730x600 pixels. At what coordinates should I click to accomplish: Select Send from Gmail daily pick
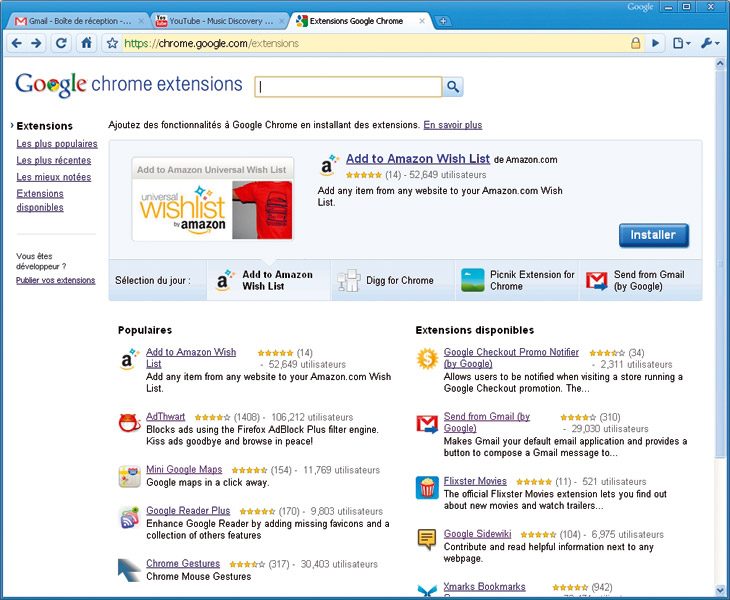click(641, 280)
